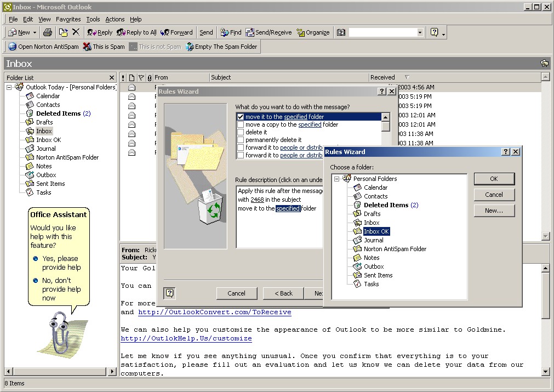554x392 pixels.
Task: Click New... to create a folder
Action: click(494, 211)
